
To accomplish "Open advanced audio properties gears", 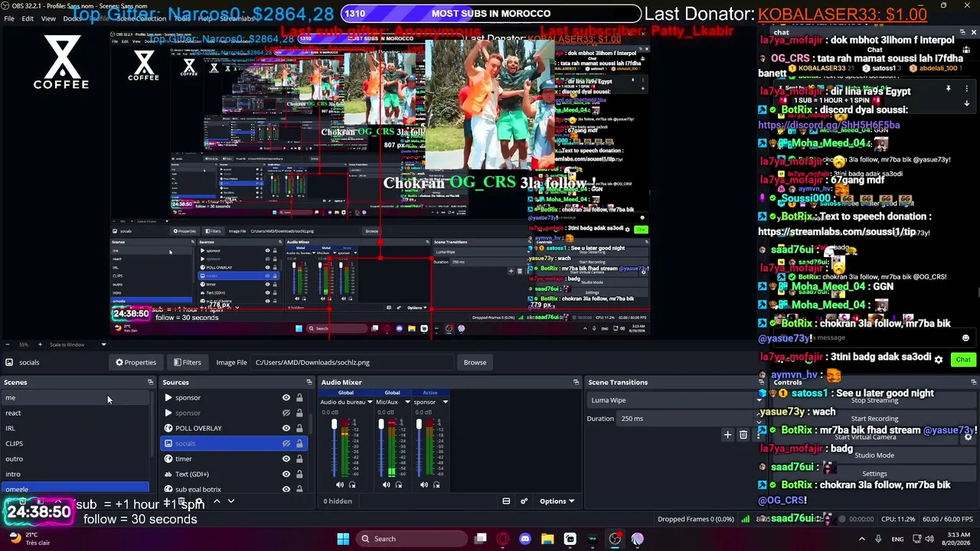I will pyautogui.click(x=524, y=501).
